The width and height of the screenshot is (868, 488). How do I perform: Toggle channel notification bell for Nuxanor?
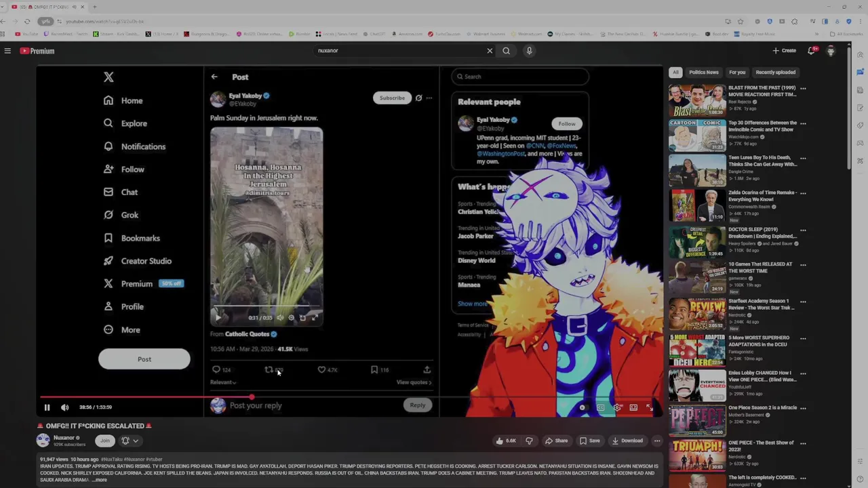tap(125, 441)
